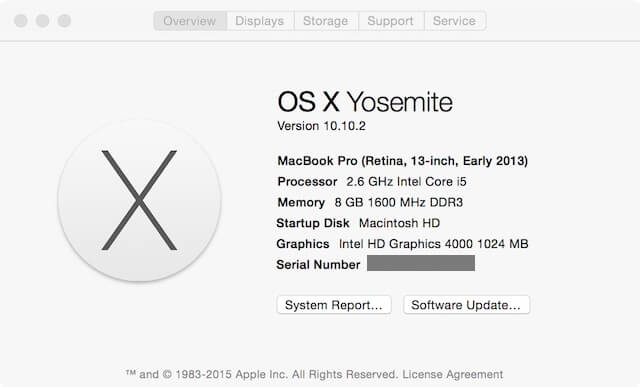The width and height of the screenshot is (640, 387).
Task: Switch to the Overview tab
Action: (x=190, y=21)
